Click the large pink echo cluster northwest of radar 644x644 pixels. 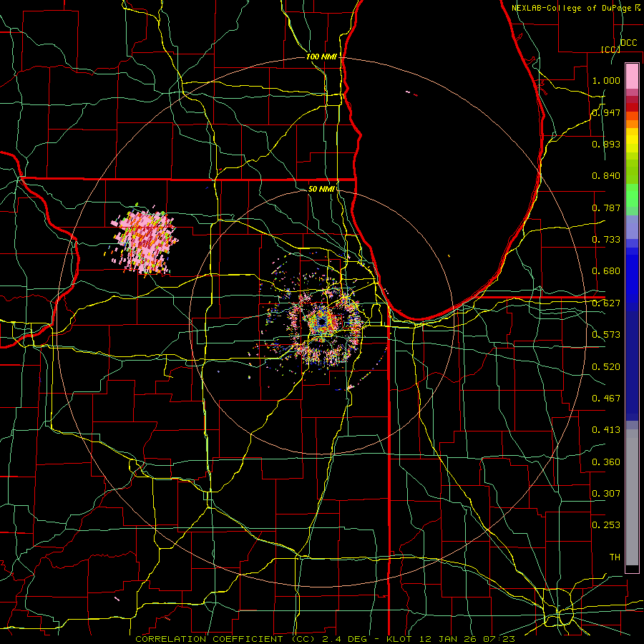(145, 242)
